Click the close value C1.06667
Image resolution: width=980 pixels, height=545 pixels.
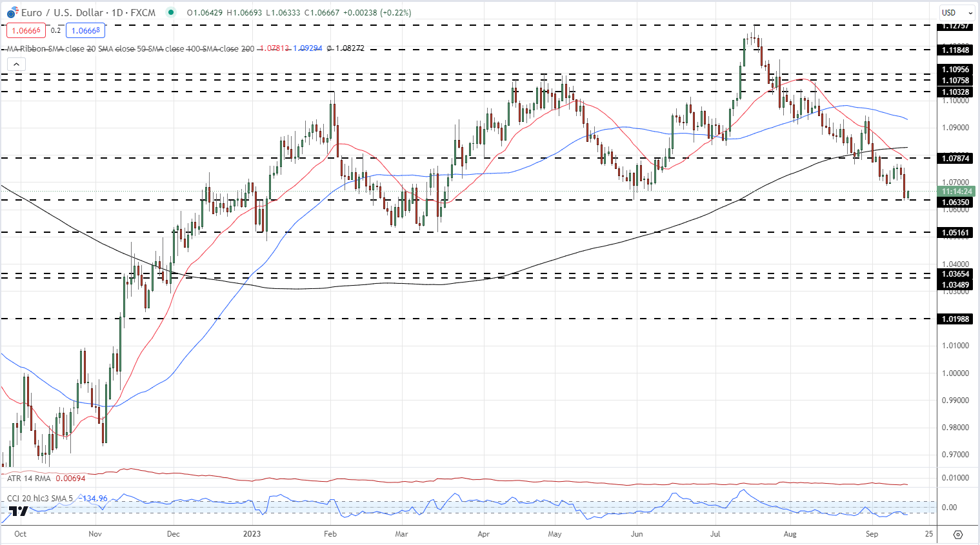(321, 12)
